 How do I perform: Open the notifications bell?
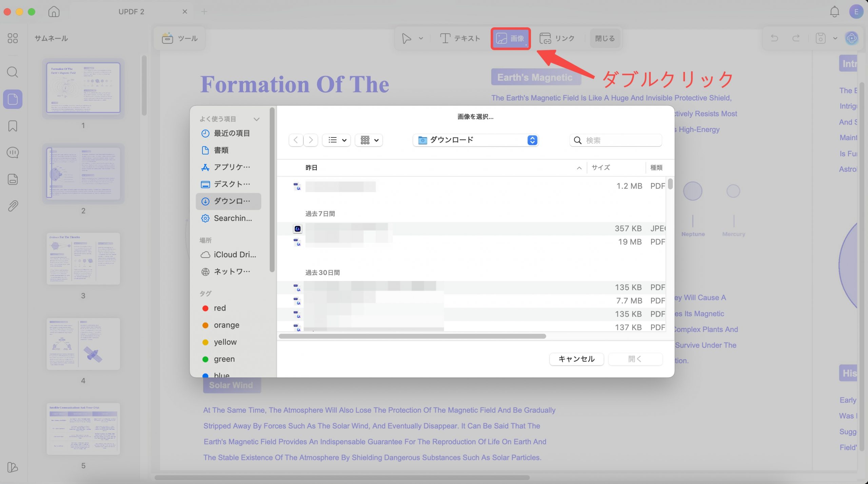click(834, 12)
